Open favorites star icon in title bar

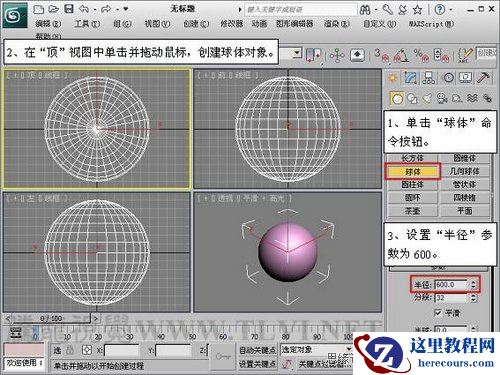pos(417,10)
